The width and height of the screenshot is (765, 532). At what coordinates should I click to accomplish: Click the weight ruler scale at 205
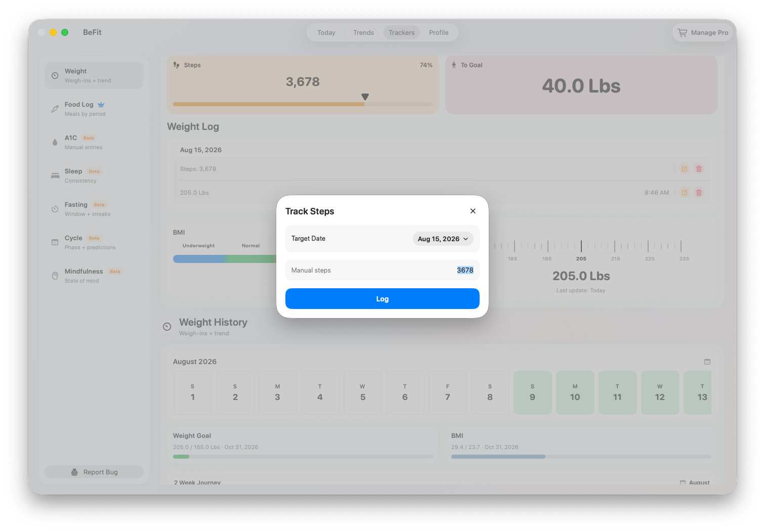(x=581, y=246)
